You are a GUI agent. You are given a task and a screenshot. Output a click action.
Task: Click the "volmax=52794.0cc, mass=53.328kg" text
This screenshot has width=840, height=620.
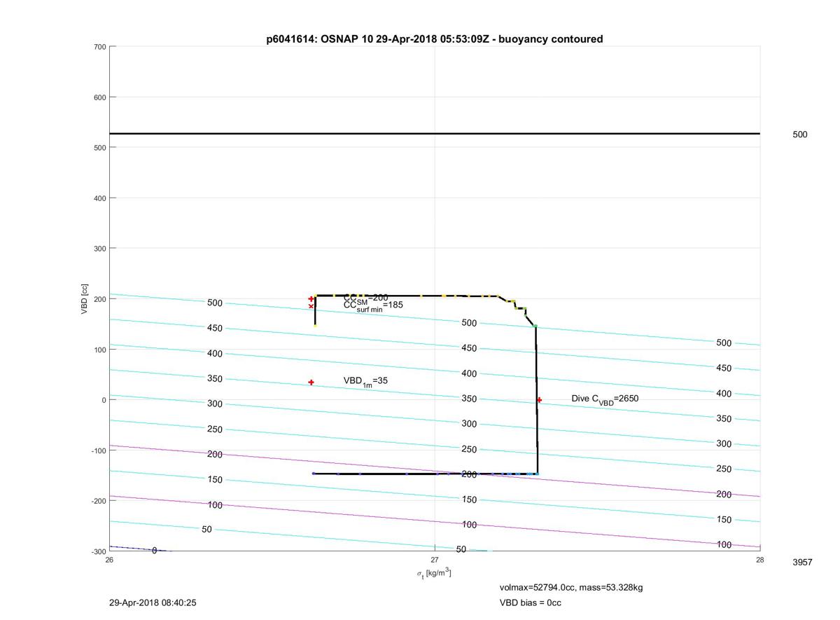pyautogui.click(x=571, y=587)
